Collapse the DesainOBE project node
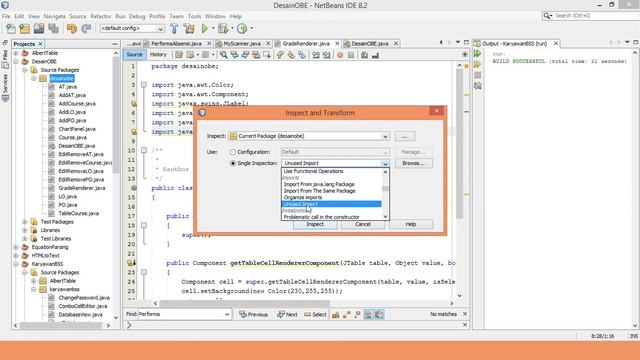Viewport: 640px width, 360px height. point(16,62)
